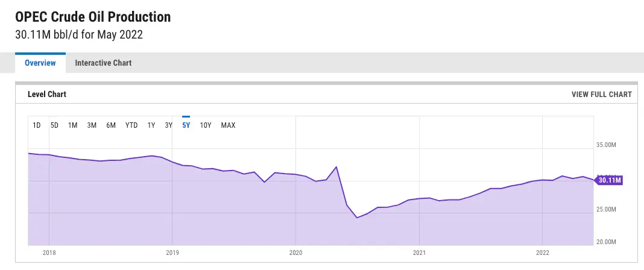
Task: Click the VIEW FULL CHART link
Action: point(601,94)
